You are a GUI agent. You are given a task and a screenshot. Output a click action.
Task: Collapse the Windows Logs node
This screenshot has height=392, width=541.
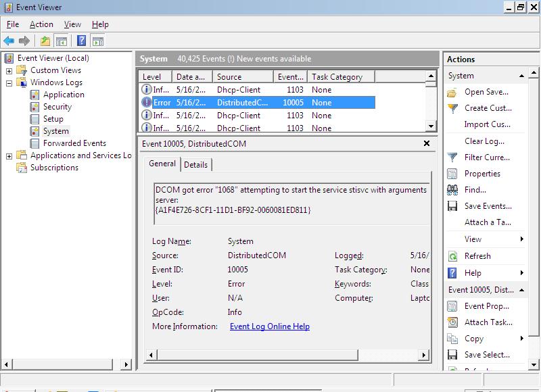point(9,83)
